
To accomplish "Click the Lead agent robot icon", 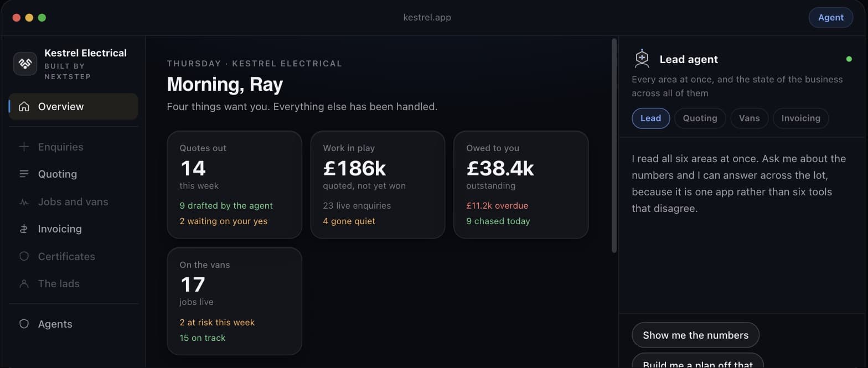I will [x=642, y=59].
